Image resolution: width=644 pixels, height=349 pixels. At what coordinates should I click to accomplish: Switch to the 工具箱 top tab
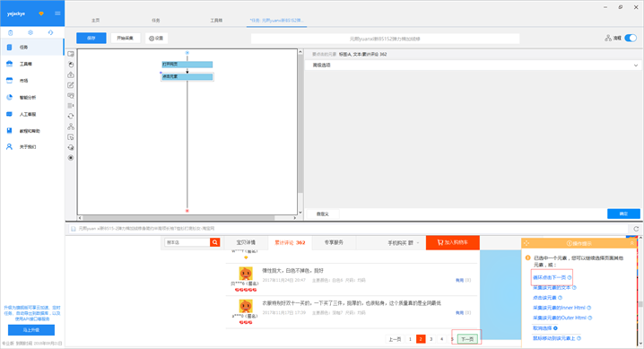point(216,20)
